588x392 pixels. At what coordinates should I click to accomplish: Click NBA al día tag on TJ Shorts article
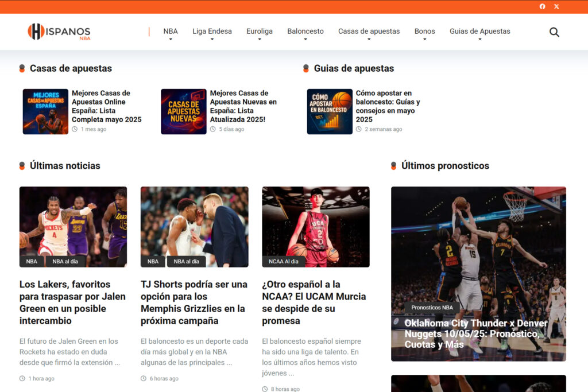(187, 261)
